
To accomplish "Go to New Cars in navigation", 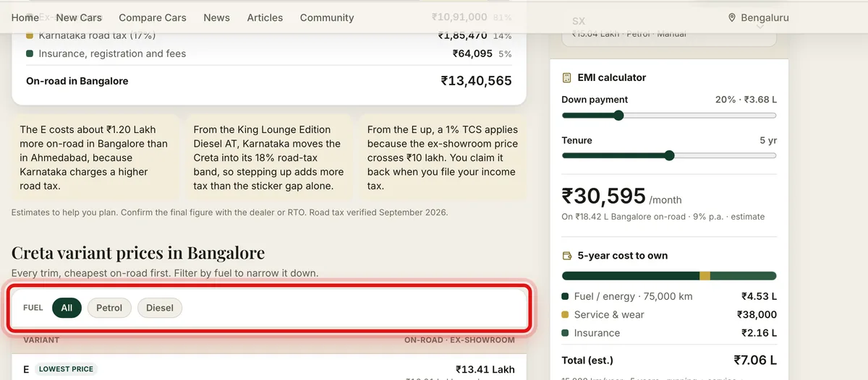I will (79, 17).
